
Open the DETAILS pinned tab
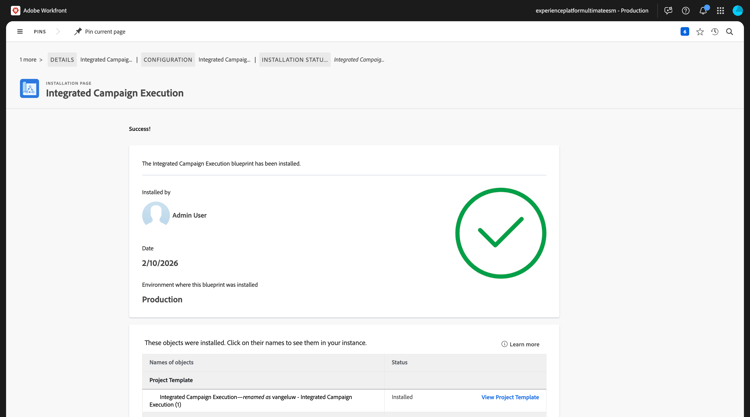62,60
